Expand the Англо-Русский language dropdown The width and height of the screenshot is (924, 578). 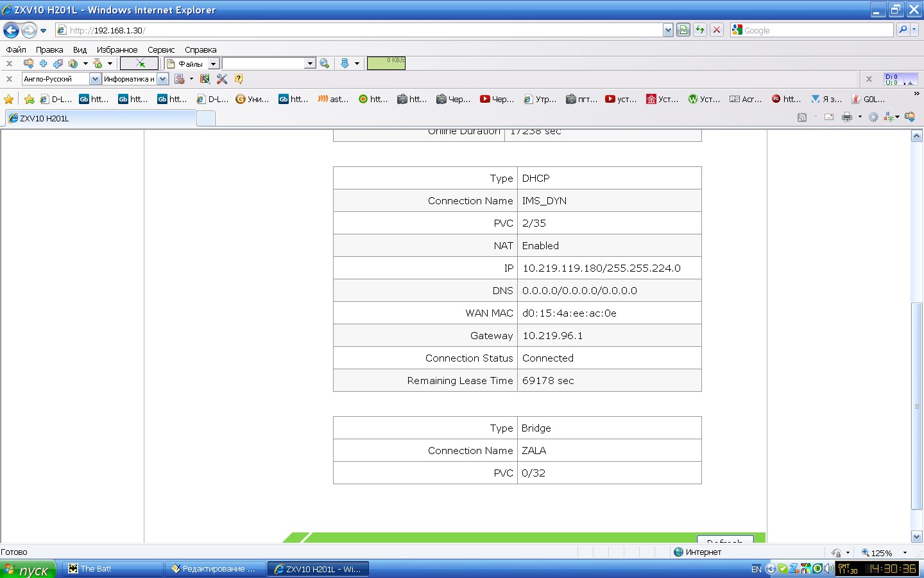coord(95,79)
